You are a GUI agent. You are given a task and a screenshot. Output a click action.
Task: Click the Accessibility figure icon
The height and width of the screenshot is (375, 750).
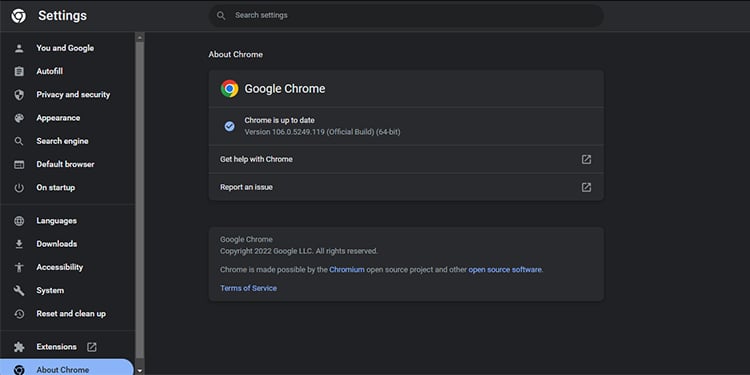19,267
